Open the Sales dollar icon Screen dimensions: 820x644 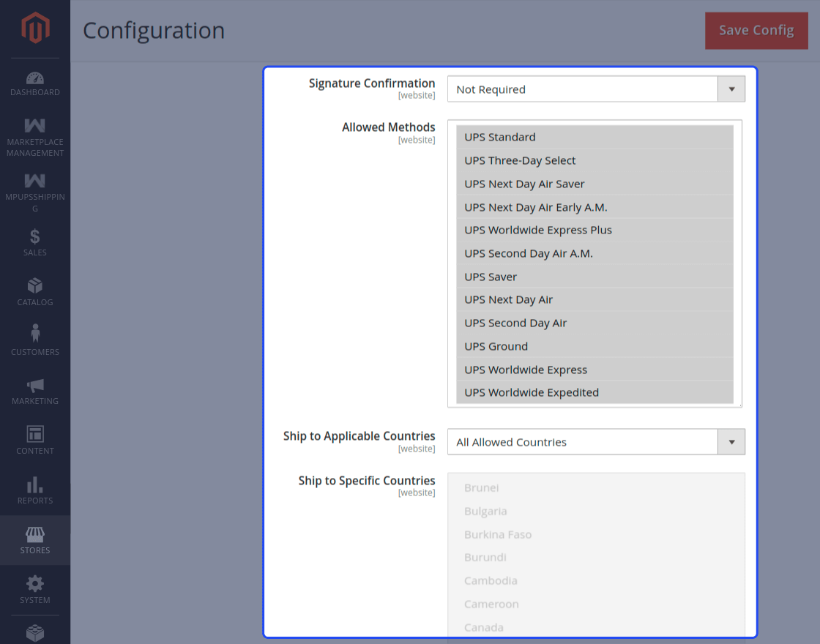pyautogui.click(x=35, y=237)
